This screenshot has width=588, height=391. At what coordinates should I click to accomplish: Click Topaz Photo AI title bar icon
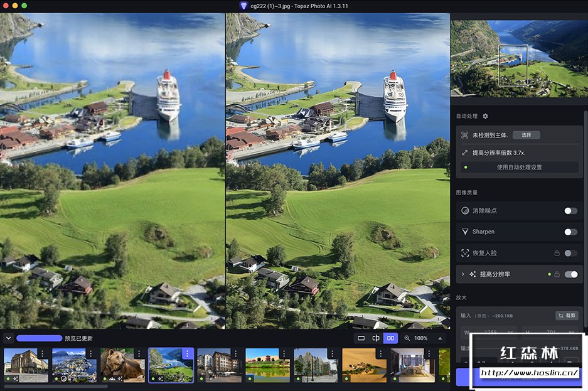coord(243,6)
